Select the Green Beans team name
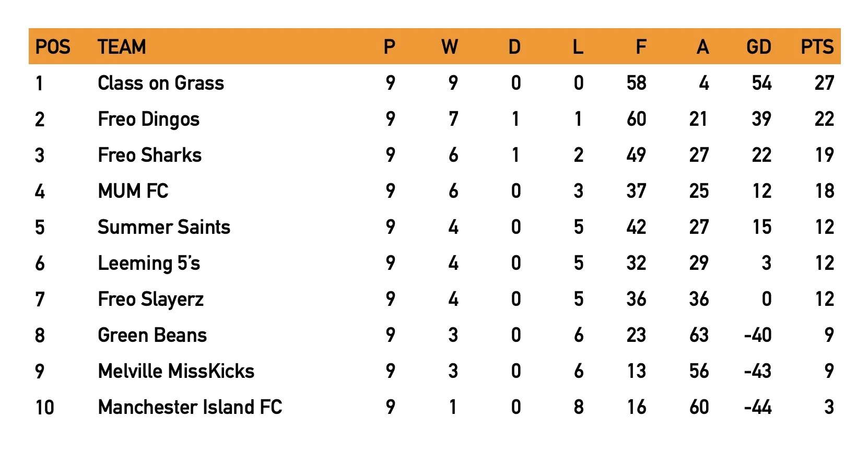Screen dimensions: 868x452 point(153,335)
